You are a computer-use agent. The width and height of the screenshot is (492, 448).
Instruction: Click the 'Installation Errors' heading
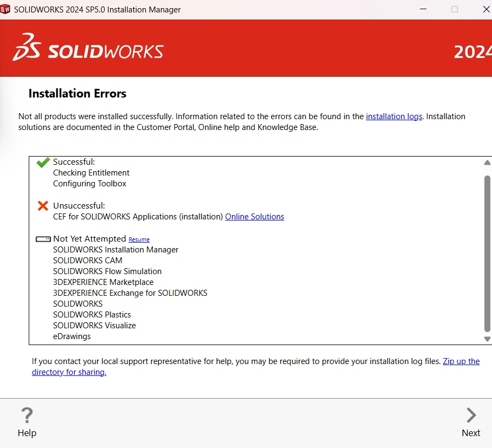[x=77, y=94]
